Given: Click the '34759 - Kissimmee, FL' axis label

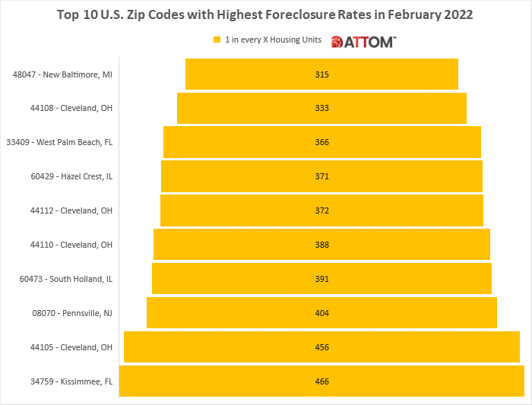Looking at the screenshot, I should pos(66,381).
